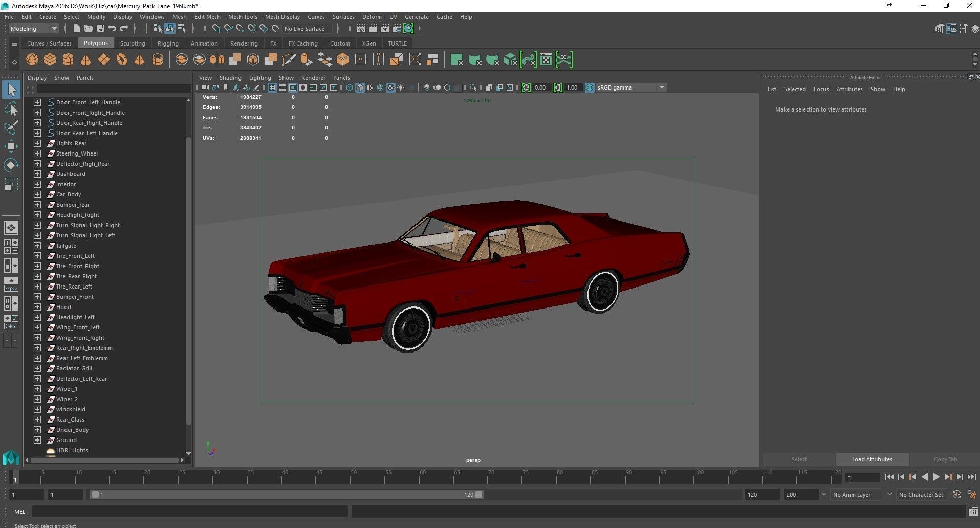Viewport: 980px width, 528px height.
Task: Click the Mirror geometry shelf icon
Action: coord(217,60)
